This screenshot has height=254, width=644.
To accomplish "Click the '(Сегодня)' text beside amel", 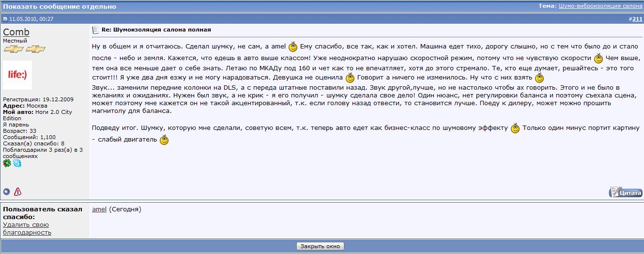I will click(x=125, y=209).
